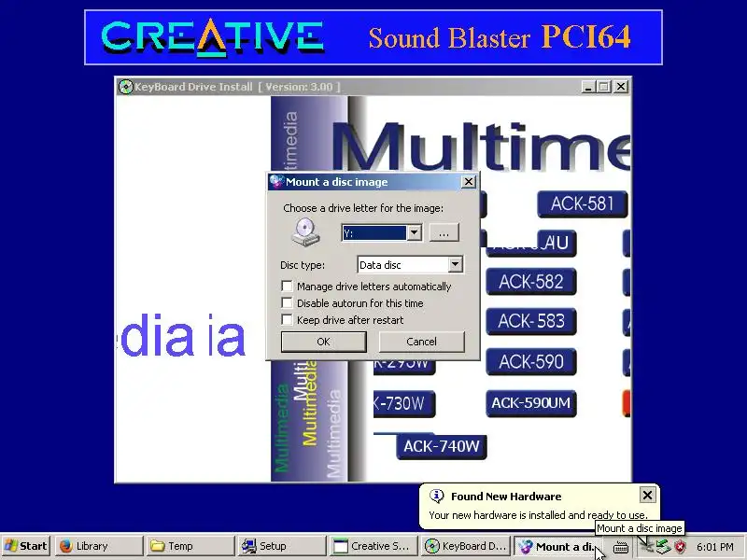This screenshot has height=560, width=747.
Task: Select the ACK-581 keyboard driver button
Action: (x=582, y=203)
